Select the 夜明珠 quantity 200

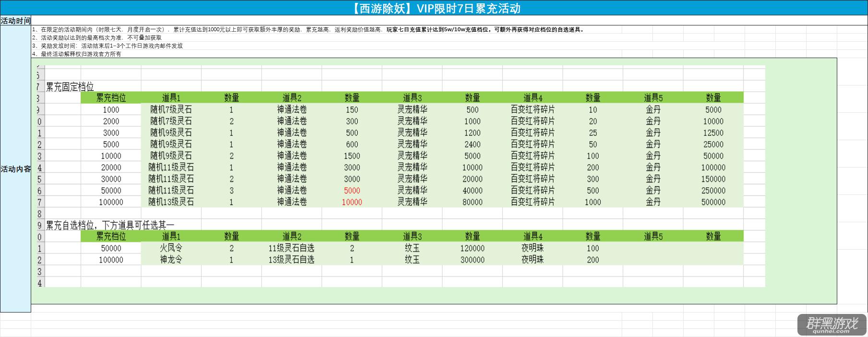(593, 259)
